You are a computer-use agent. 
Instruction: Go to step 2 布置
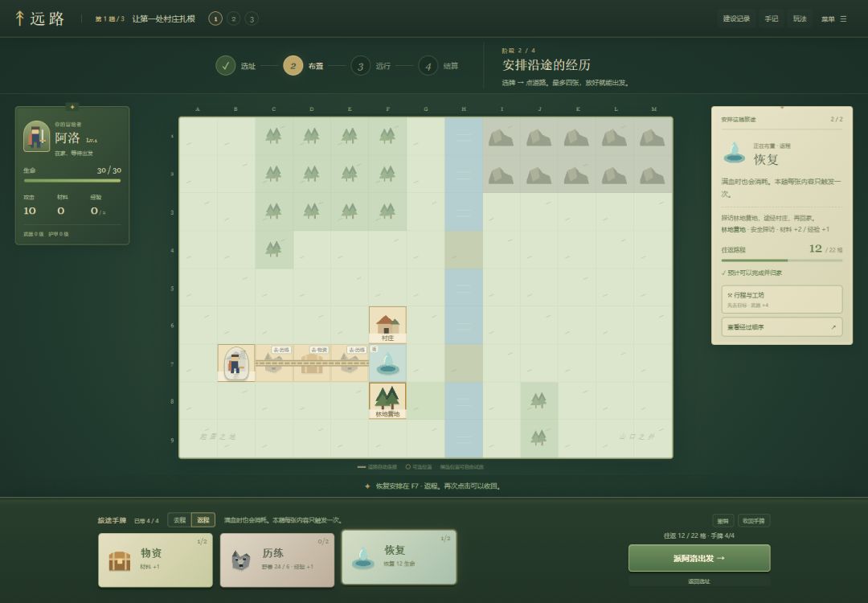(x=303, y=66)
